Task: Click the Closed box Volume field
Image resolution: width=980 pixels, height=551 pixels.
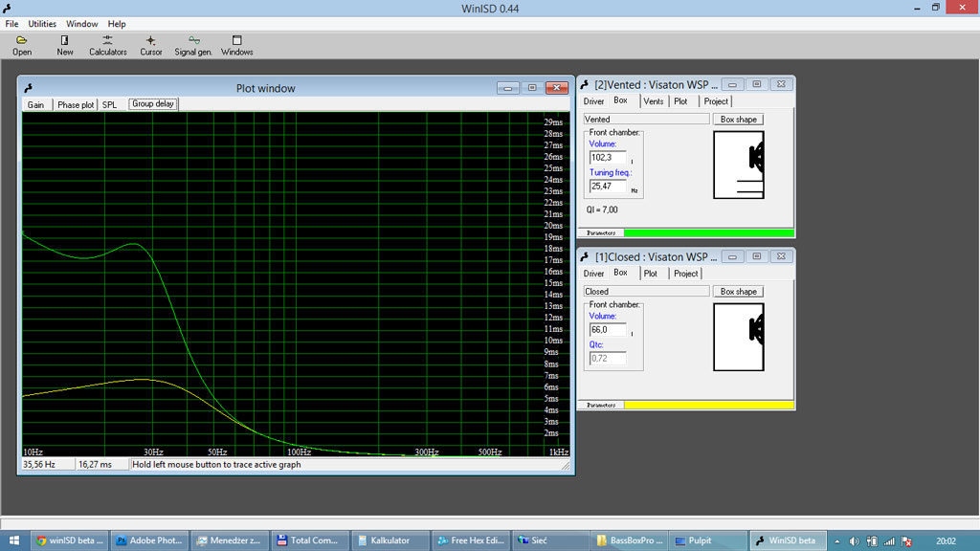Action: (x=608, y=330)
